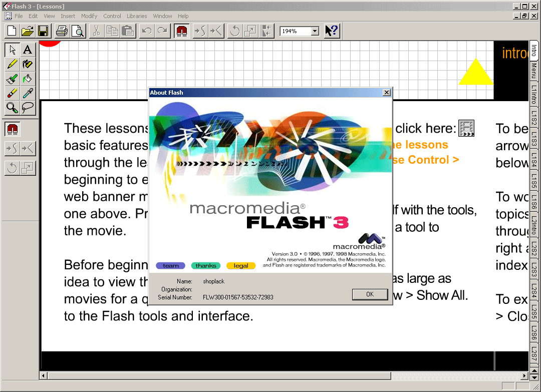
Task: Click the thanks button in About dialog
Action: pyautogui.click(x=206, y=266)
